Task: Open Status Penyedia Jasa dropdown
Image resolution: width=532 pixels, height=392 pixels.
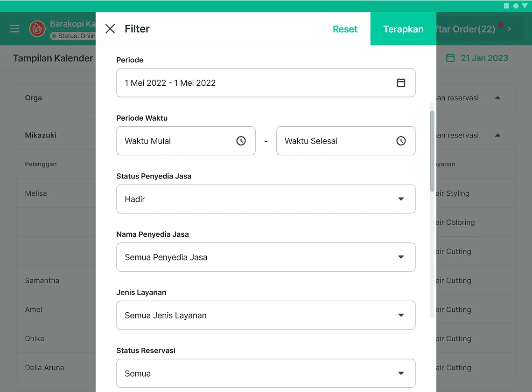Action: 266,199
